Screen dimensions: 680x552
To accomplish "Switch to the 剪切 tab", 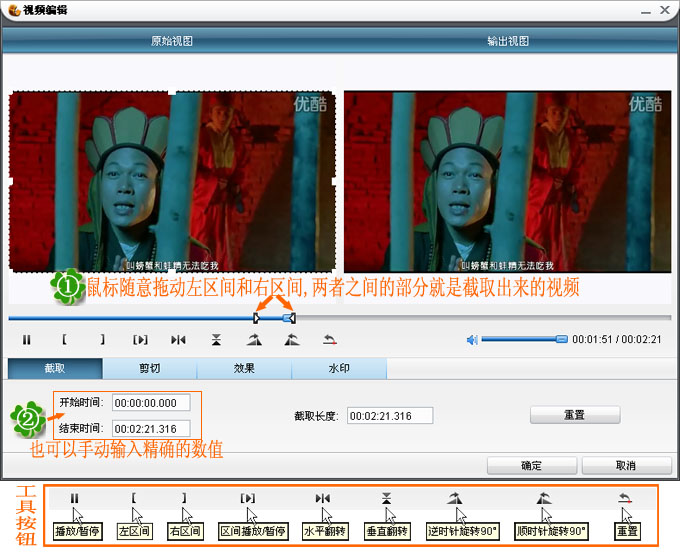I will [150, 369].
